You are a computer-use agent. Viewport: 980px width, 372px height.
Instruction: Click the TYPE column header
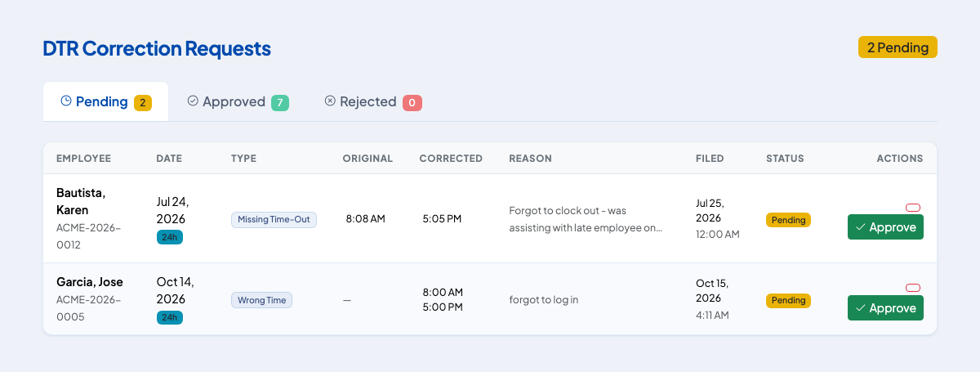coord(243,159)
